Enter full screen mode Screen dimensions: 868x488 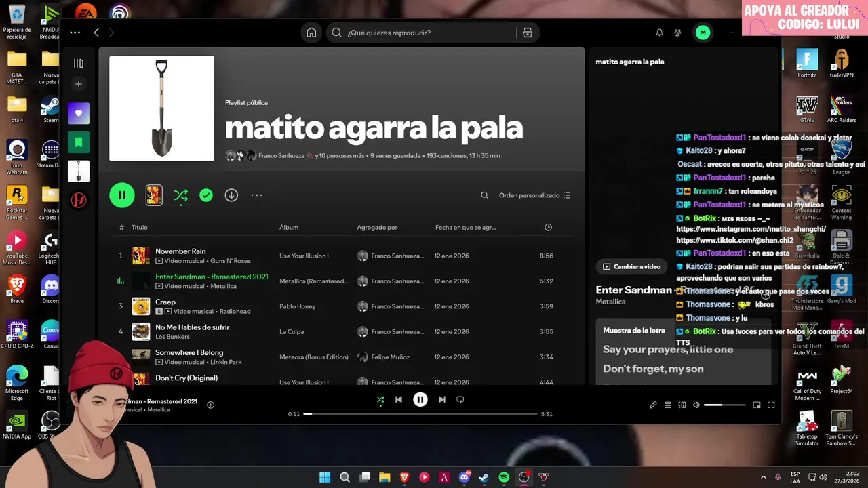(771, 405)
